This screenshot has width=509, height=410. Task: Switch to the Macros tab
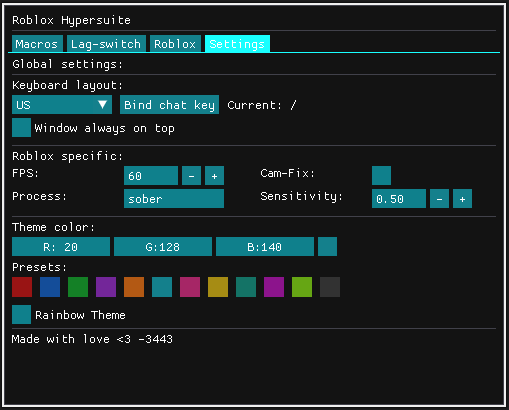pos(37,44)
